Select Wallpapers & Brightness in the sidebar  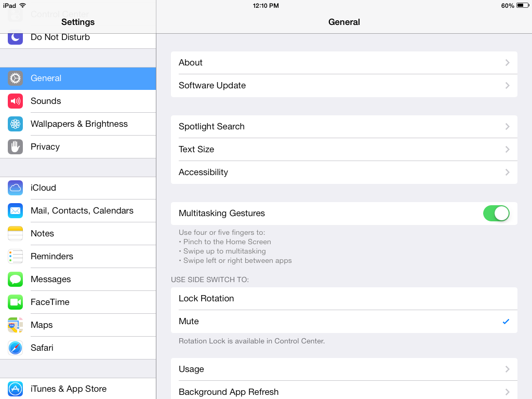coord(78,124)
